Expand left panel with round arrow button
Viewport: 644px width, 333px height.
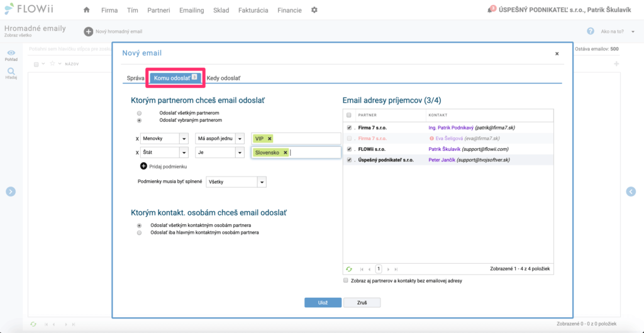11,191
